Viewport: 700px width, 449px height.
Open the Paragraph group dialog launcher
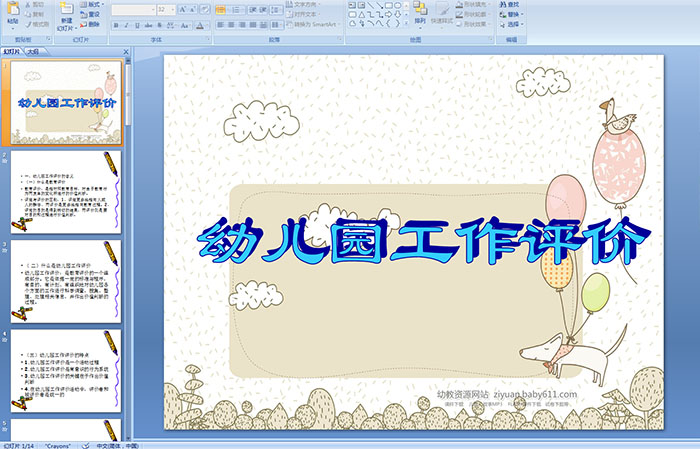point(340,39)
